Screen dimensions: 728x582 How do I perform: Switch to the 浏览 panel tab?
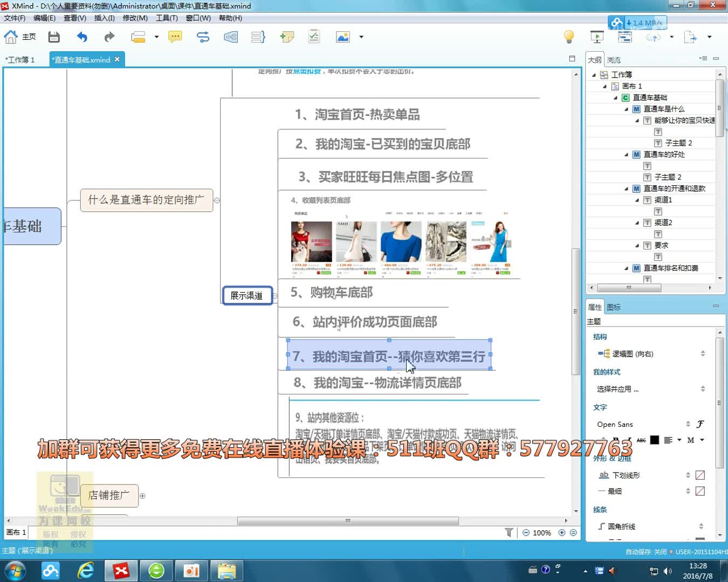[614, 60]
